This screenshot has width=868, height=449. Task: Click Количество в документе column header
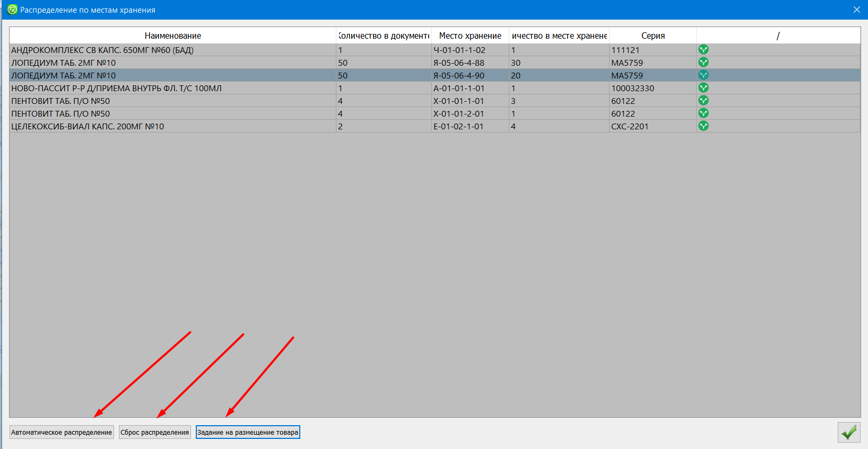pyautogui.click(x=384, y=36)
